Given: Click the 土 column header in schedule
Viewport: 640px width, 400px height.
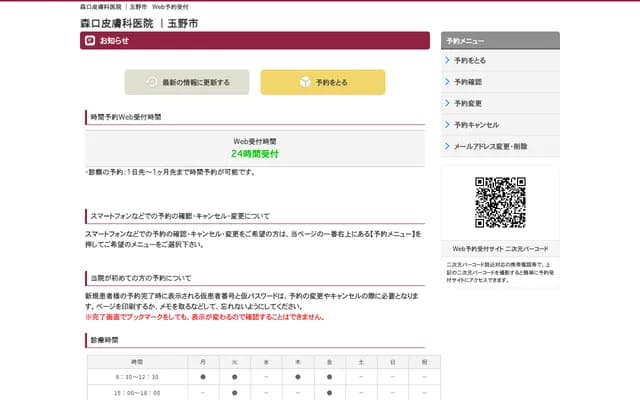Looking at the screenshot, I should (361, 362).
